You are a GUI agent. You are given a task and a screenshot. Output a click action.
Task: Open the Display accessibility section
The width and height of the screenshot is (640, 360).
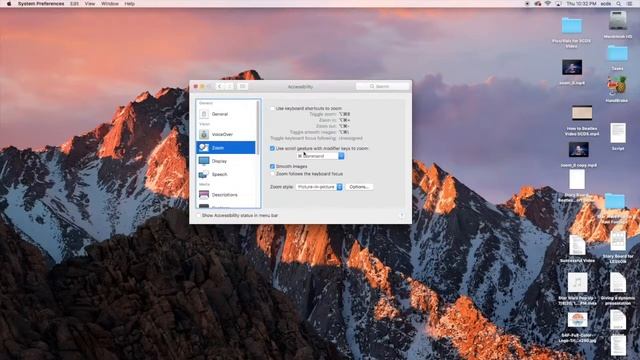pyautogui.click(x=226, y=161)
